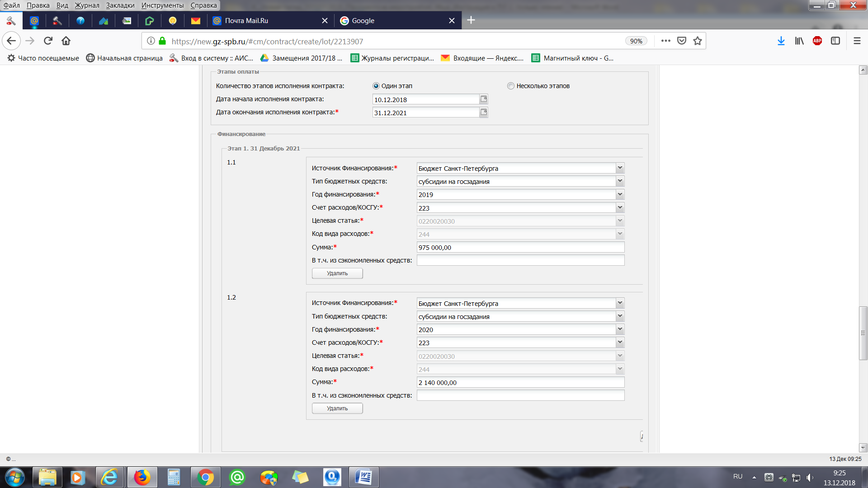Open the calendar picker for contract start date
This screenshot has height=488, width=868.
(483, 99)
